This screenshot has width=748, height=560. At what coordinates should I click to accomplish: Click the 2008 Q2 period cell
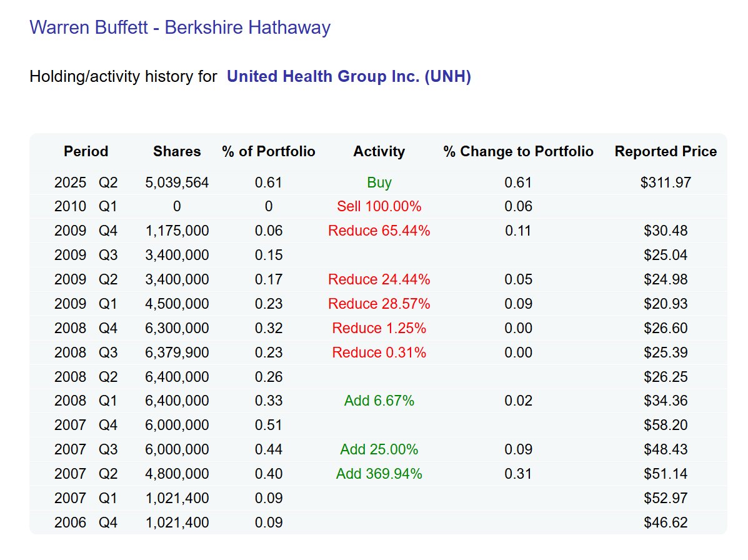pyautogui.click(x=86, y=377)
